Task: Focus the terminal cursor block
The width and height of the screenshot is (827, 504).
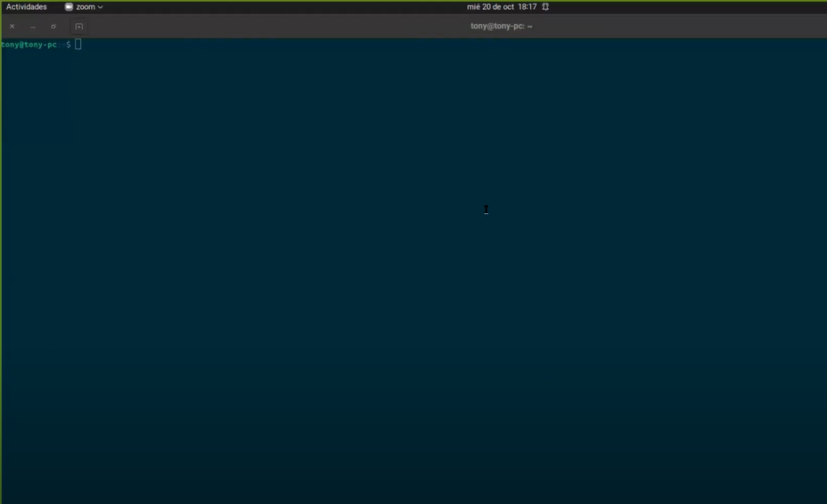Action: 78,44
